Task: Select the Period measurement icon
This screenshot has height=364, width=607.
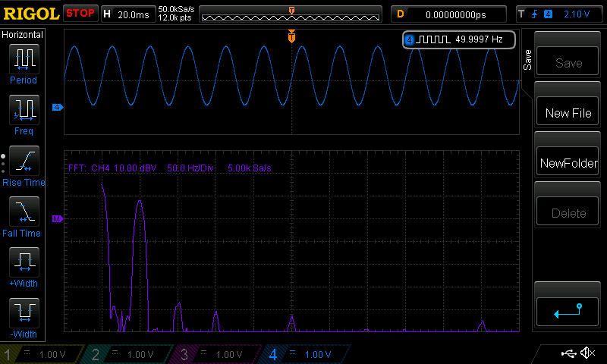Action: click(24, 59)
